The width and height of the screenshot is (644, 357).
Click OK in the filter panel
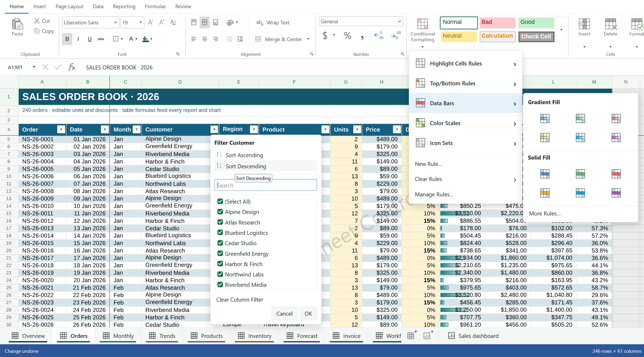coord(308,314)
